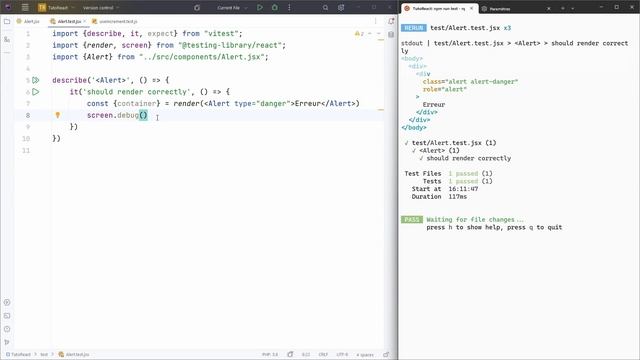Change the UTF-8 file encoding
Screen dimensions: 640x360
pyautogui.click(x=342, y=354)
